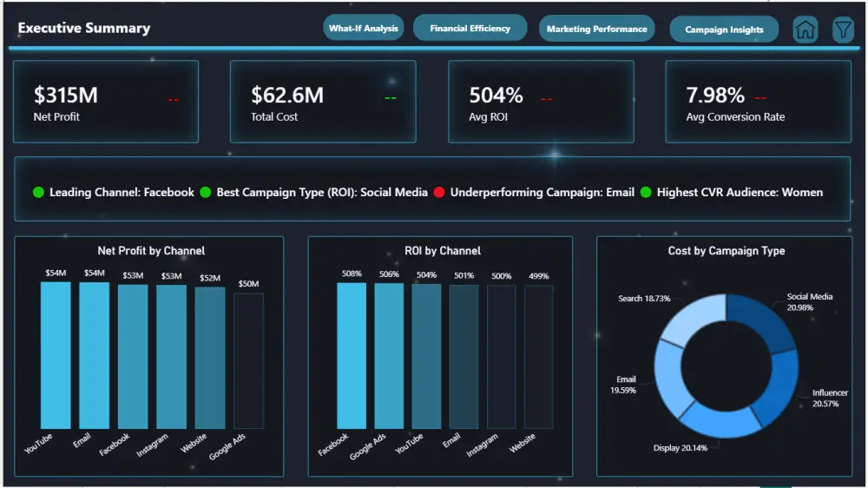Click the red dot beside Underperforming Campaign
The width and height of the screenshot is (868, 488).
(x=439, y=192)
